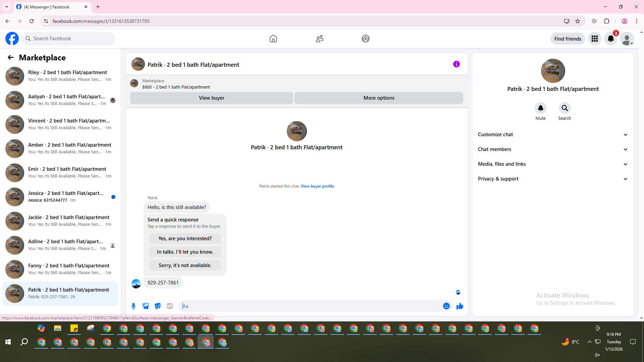
Task: Attach a photo or file
Action: point(146,306)
